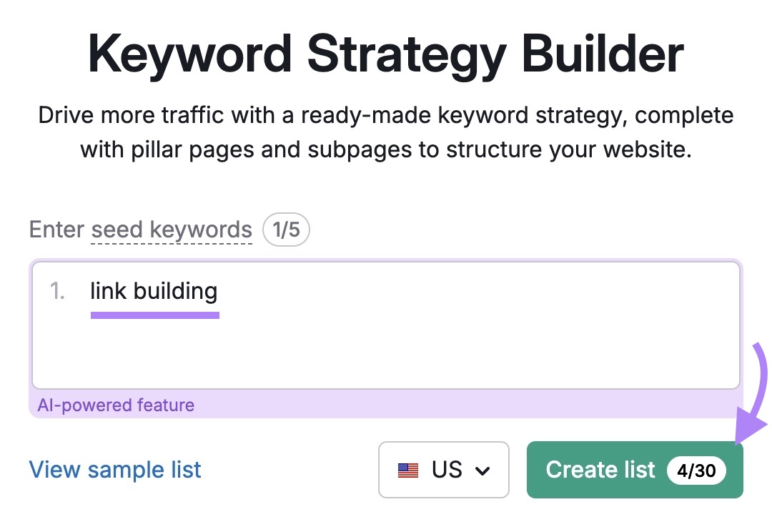Open the View sample list link
Image resolution: width=772 pixels, height=532 pixels.
point(114,470)
